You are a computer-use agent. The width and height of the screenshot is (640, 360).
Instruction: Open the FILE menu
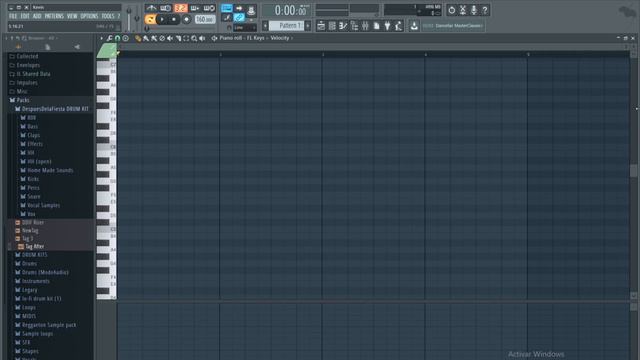point(13,16)
